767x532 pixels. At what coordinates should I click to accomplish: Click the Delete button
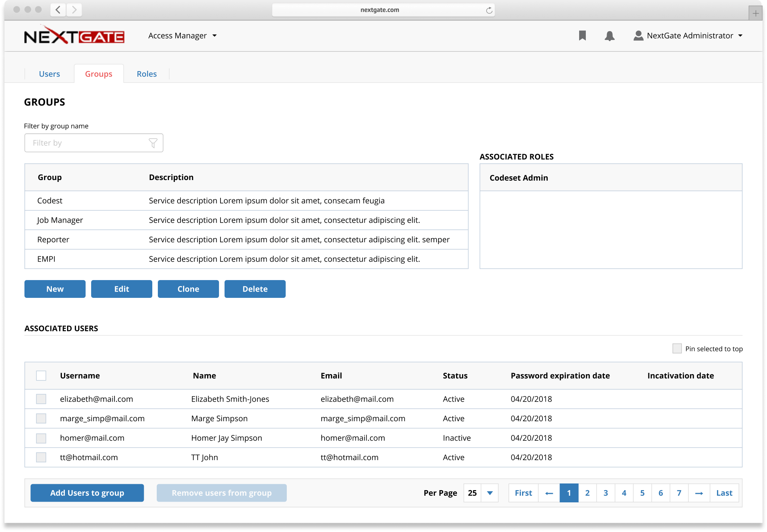(x=255, y=289)
